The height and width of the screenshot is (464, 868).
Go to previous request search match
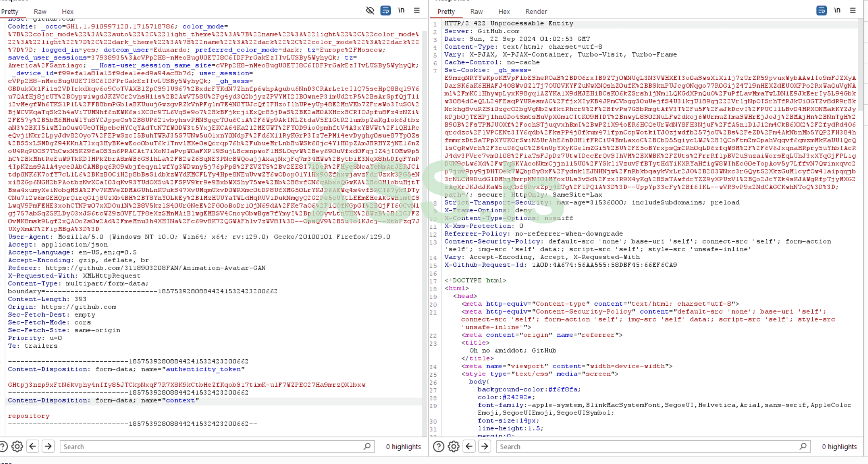pyautogui.click(x=33, y=447)
